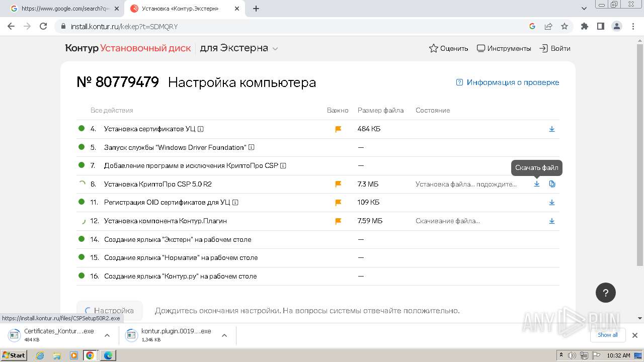Open the file explorer taskbar icon
Image resolution: width=644 pixels, height=362 pixels.
click(57, 355)
